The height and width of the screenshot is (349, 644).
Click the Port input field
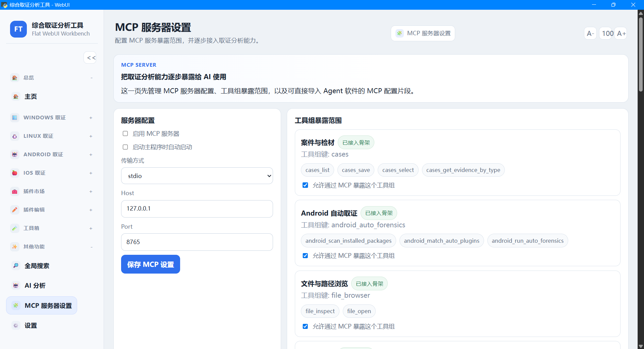pyautogui.click(x=197, y=242)
